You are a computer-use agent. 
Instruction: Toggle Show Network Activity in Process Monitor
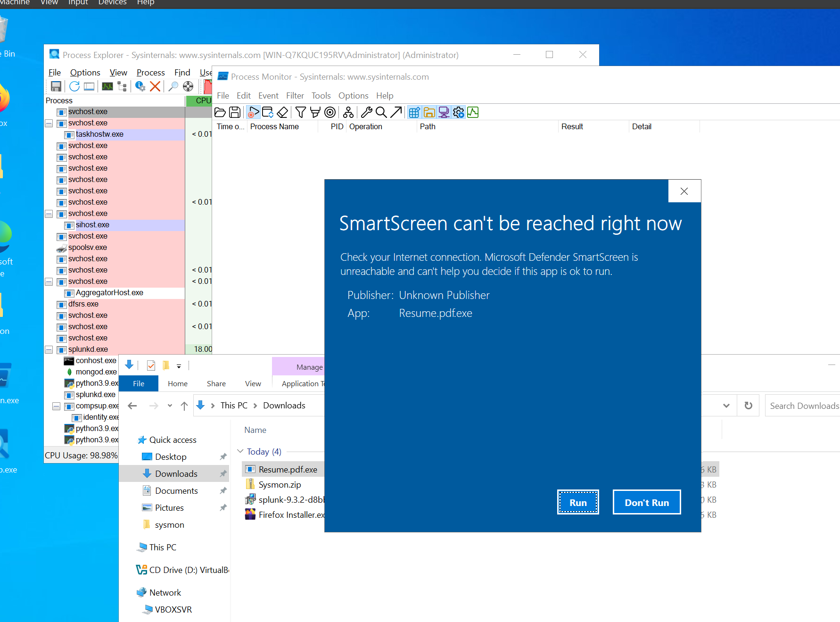444,112
